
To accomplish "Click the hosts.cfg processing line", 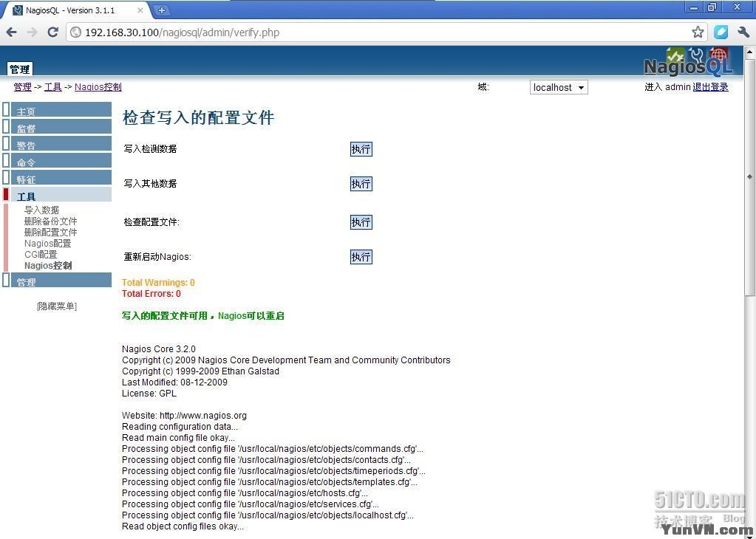I will click(x=245, y=493).
